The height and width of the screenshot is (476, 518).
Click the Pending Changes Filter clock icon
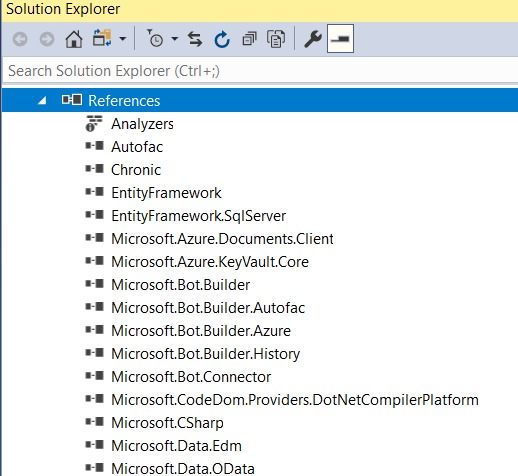pos(155,38)
